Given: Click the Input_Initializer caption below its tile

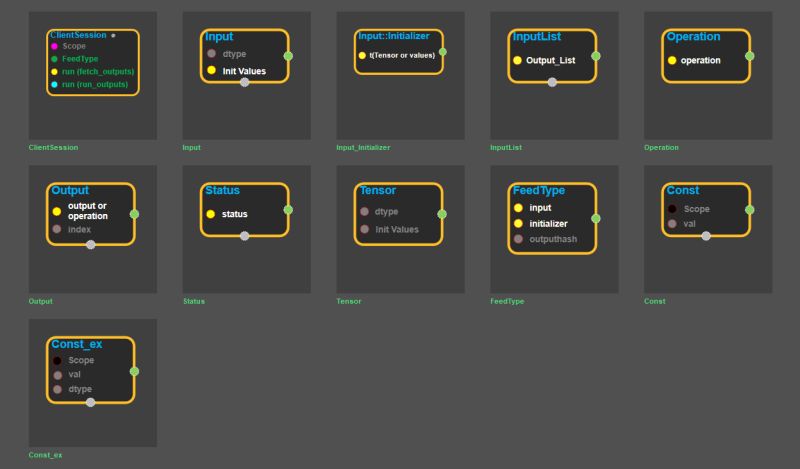Looking at the screenshot, I should 363,147.
